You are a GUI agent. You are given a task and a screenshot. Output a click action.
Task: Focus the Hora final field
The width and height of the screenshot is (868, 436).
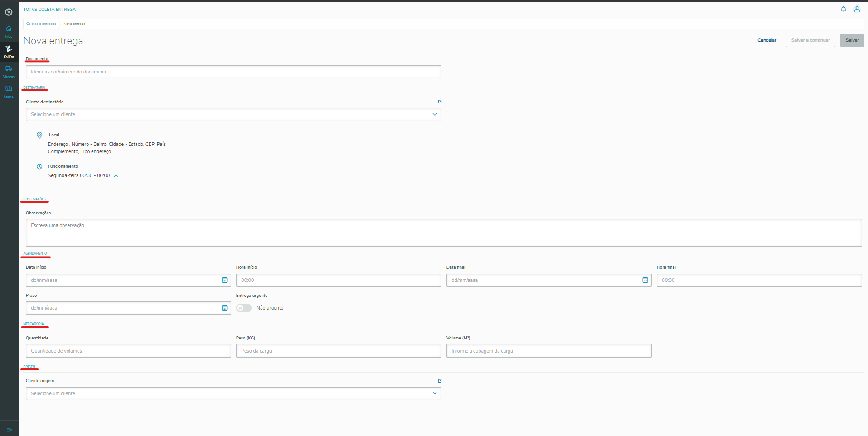(x=759, y=280)
